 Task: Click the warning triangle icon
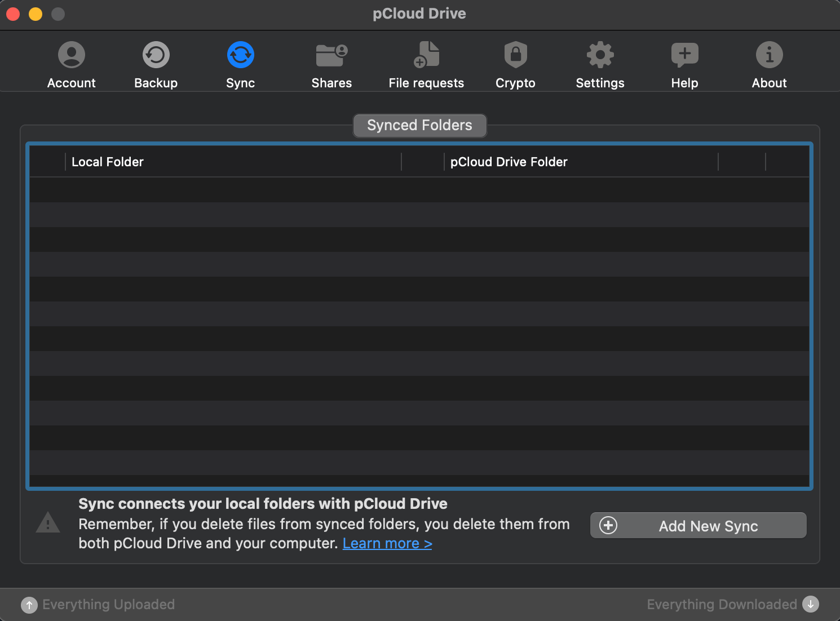pos(48,523)
